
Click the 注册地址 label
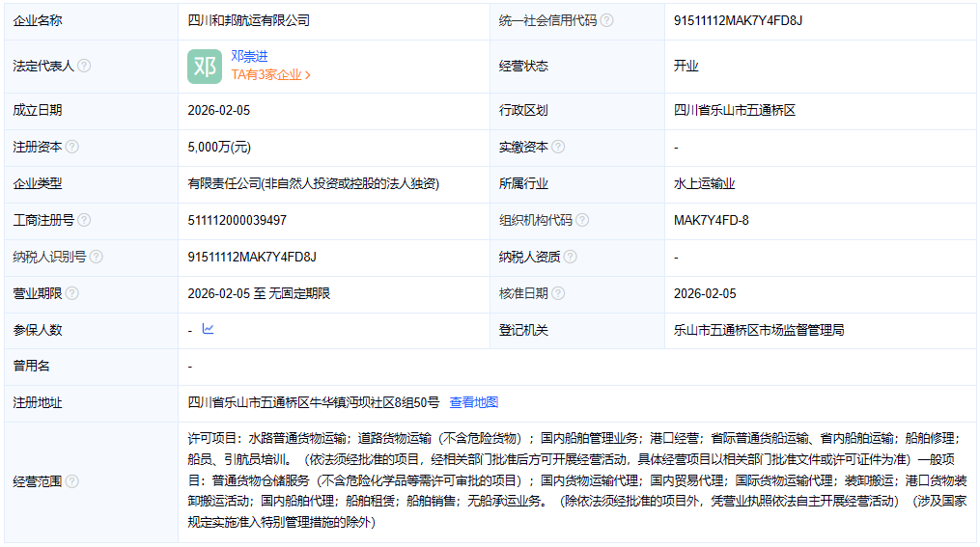tap(38, 402)
